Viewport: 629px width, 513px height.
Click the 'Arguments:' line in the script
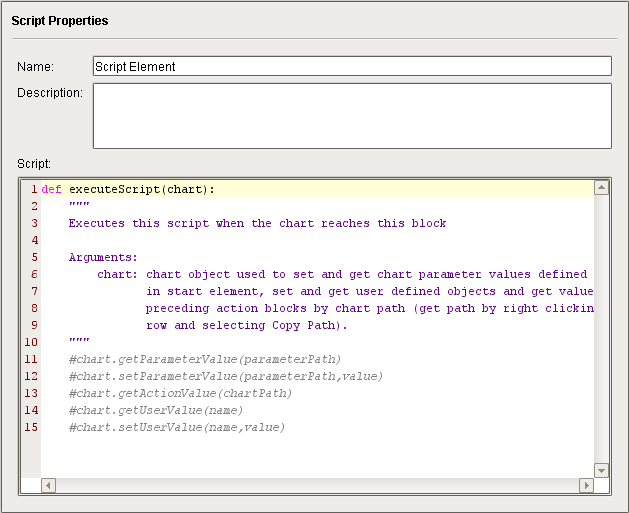pyautogui.click(x=103, y=257)
